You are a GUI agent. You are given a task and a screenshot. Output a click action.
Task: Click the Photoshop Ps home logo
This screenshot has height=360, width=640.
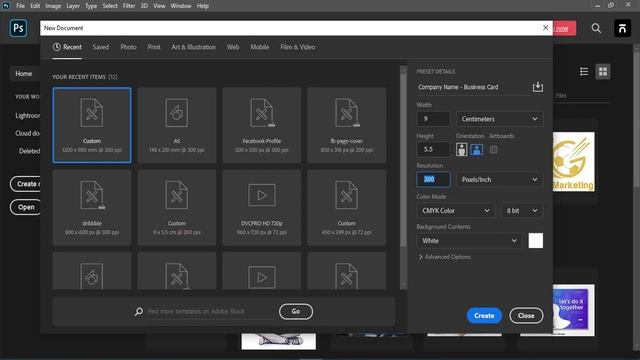(x=18, y=28)
